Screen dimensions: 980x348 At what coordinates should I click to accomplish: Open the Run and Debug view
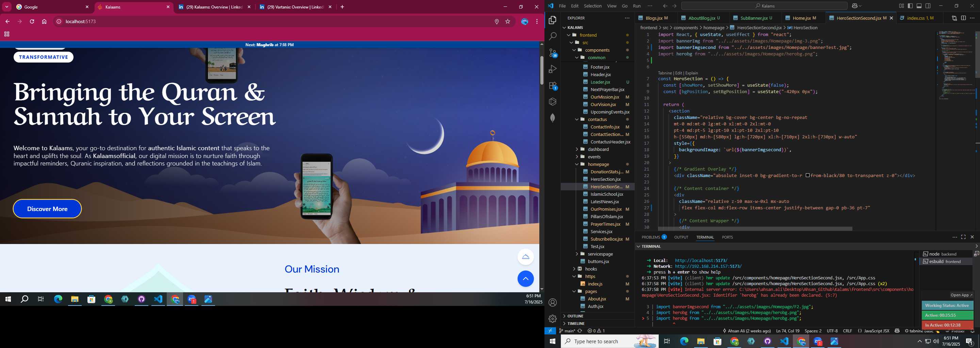coord(552,69)
